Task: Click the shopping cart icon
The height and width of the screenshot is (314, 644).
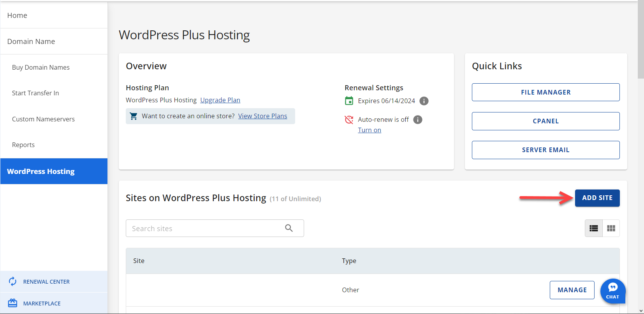Action: pos(134,116)
